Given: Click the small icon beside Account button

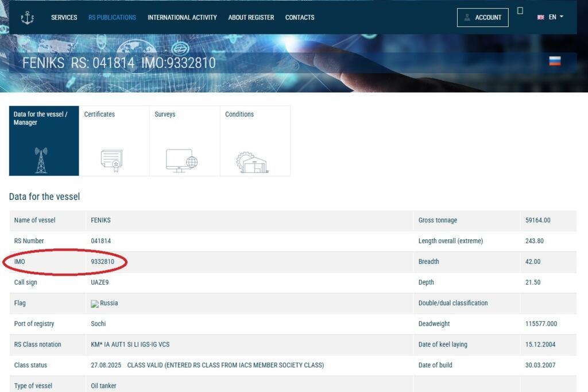Looking at the screenshot, I should pos(520,11).
